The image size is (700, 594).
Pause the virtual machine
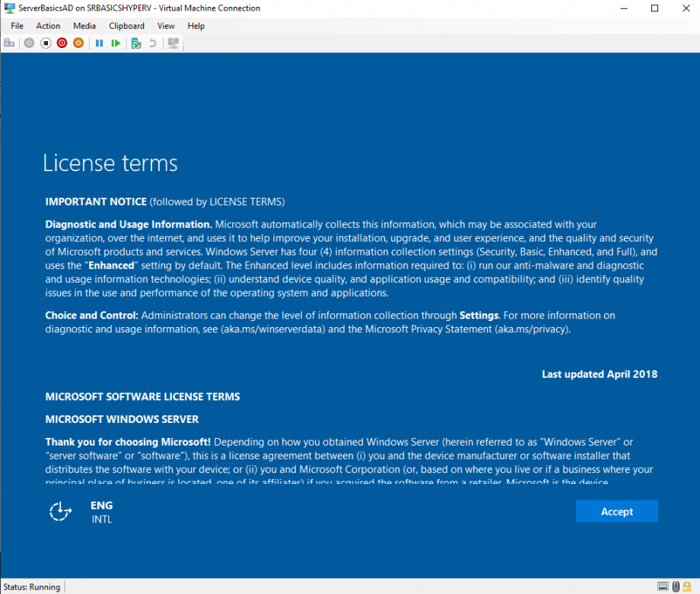pos(99,43)
